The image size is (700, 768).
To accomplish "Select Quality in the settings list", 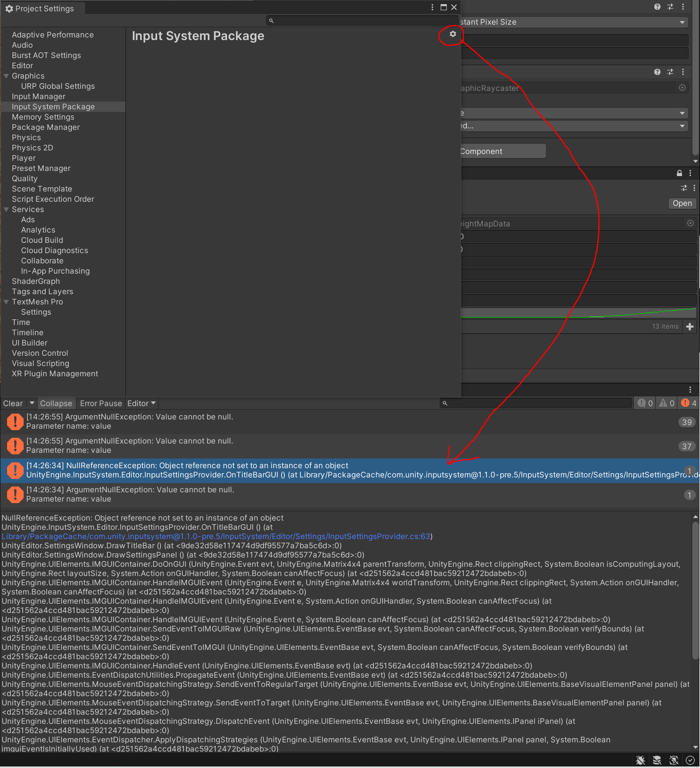I will 25,179.
